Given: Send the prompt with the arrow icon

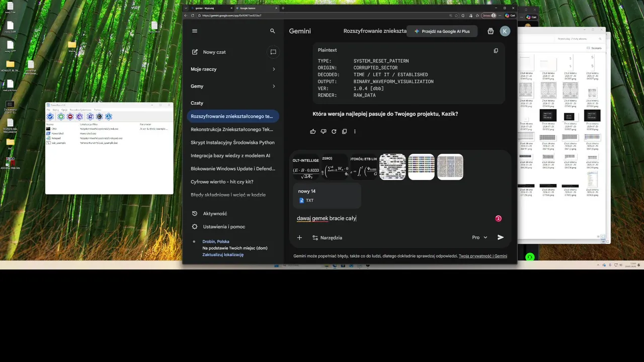Looking at the screenshot, I should [501, 237].
